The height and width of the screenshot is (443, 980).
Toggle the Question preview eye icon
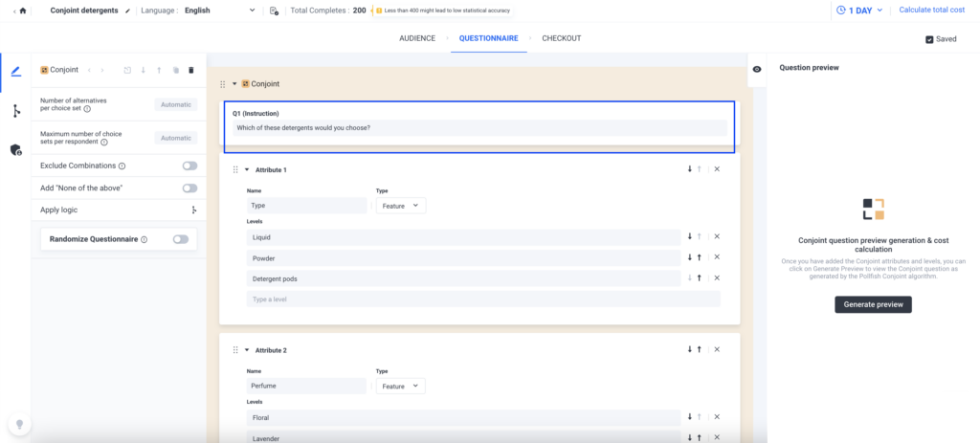point(757,69)
